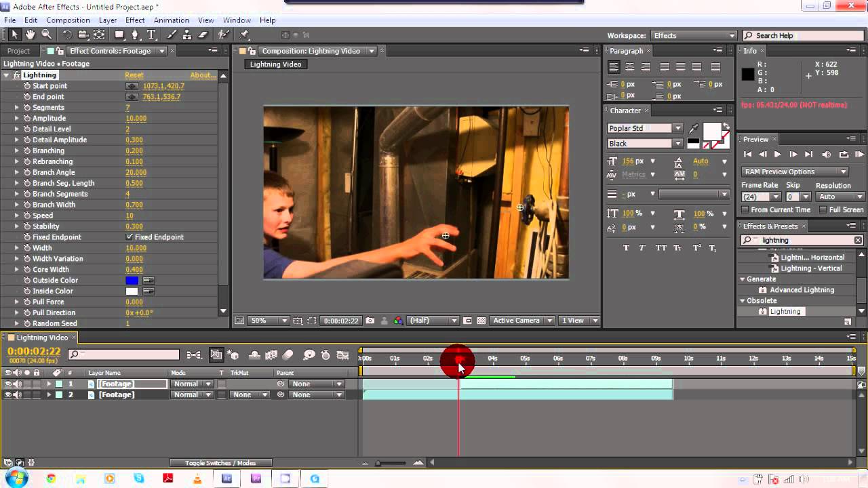Open the Layer menu
868x488 pixels.
tap(108, 20)
